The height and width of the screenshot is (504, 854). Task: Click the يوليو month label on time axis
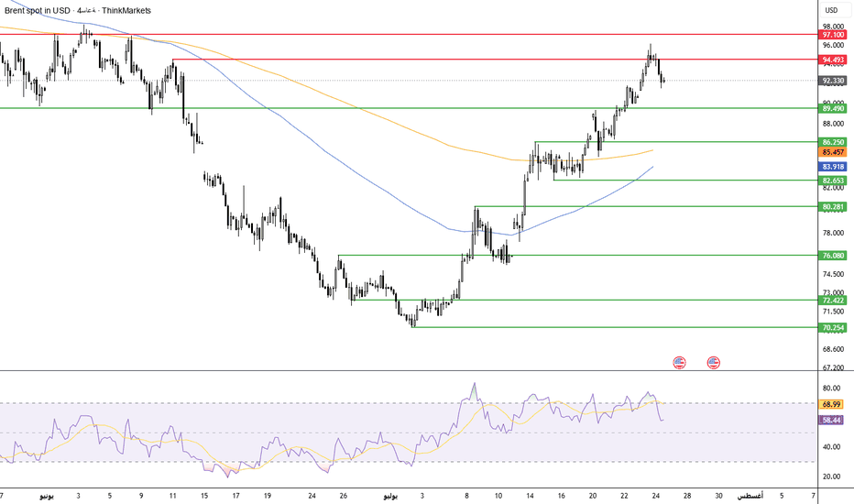(x=390, y=496)
